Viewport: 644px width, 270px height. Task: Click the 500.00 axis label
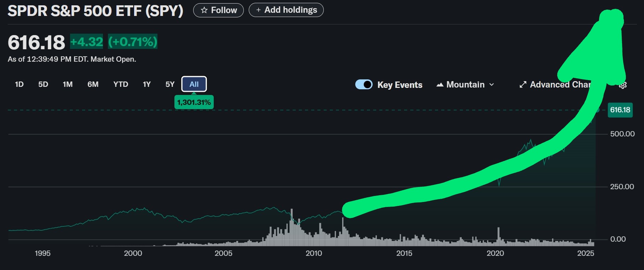coord(622,134)
